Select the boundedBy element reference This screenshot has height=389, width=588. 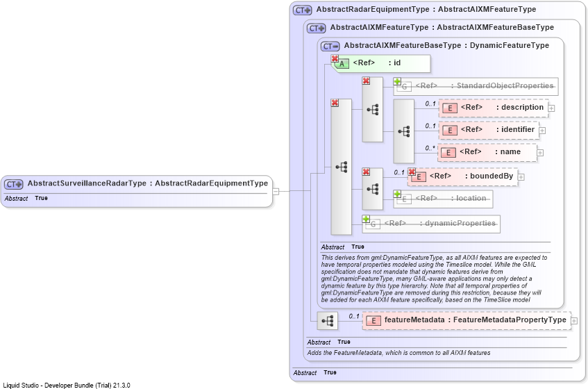(462, 176)
